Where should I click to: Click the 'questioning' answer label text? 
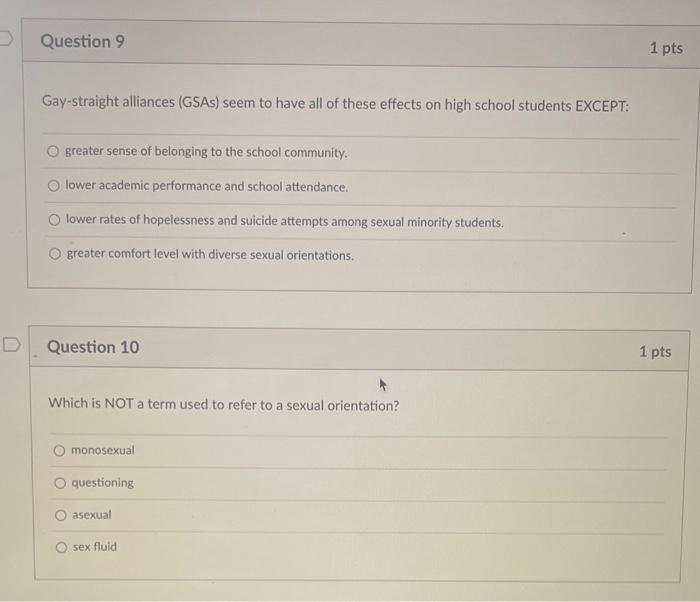click(x=103, y=483)
